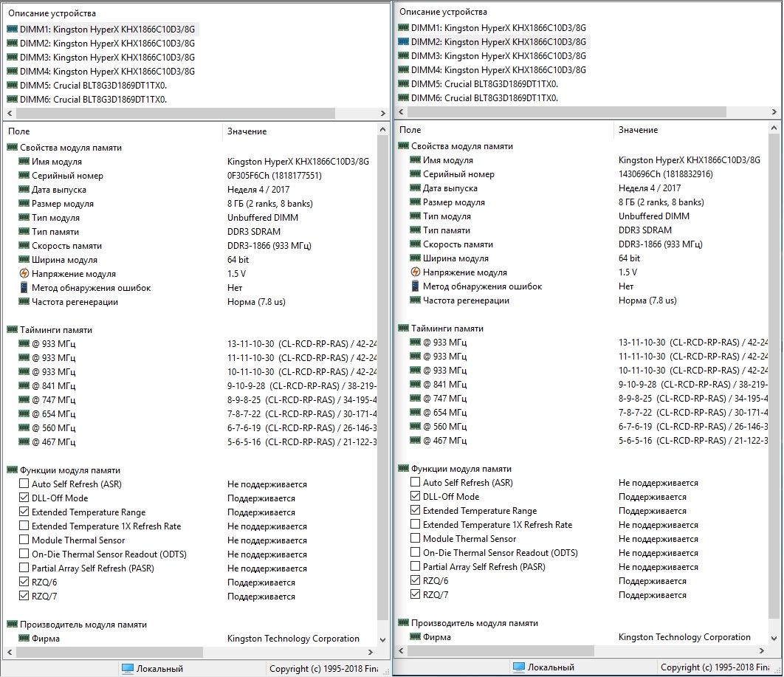The image size is (784, 677).
Task: Click memory chip icon of DIMM1 in left window
Action: tap(12, 29)
